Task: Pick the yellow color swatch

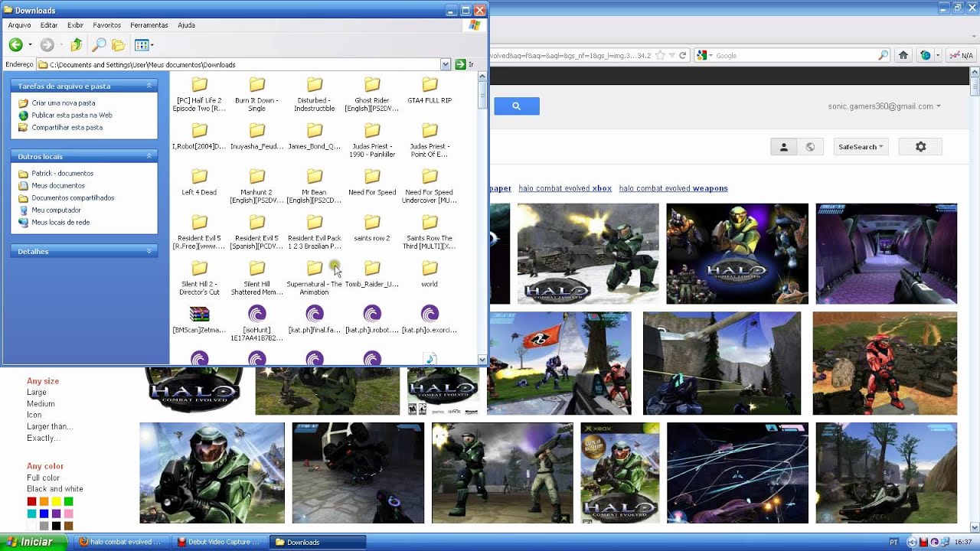Action: coord(56,502)
